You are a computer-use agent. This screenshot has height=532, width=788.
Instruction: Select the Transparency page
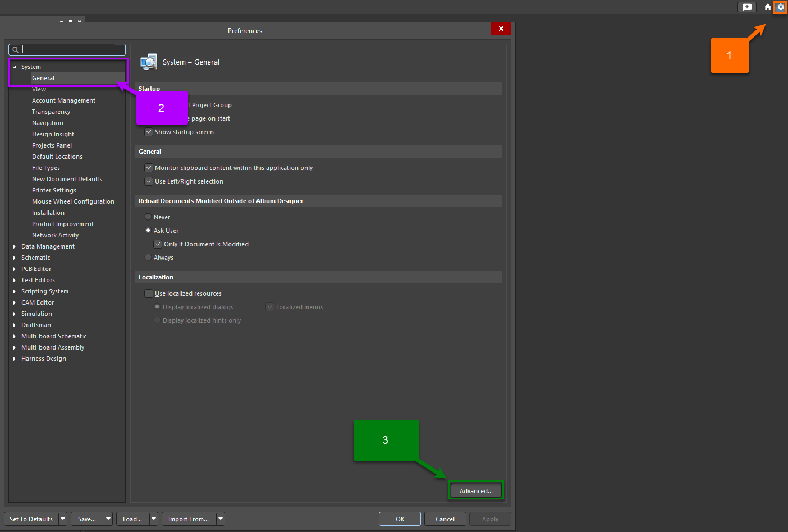(x=51, y=112)
